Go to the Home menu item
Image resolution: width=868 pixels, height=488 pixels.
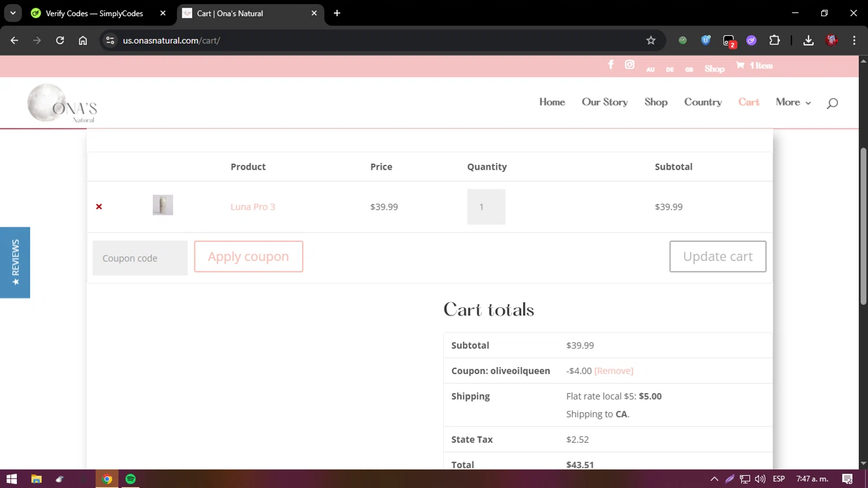552,102
